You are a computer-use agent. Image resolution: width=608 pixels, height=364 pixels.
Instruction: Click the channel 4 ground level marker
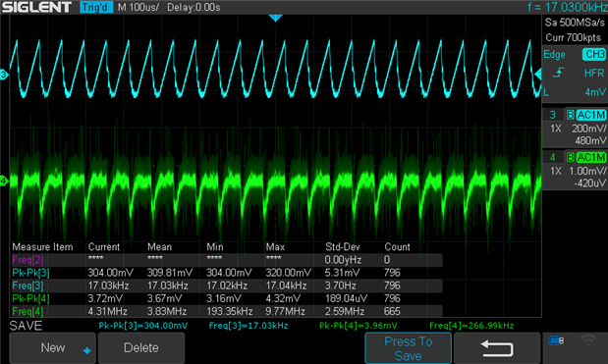click(4, 181)
